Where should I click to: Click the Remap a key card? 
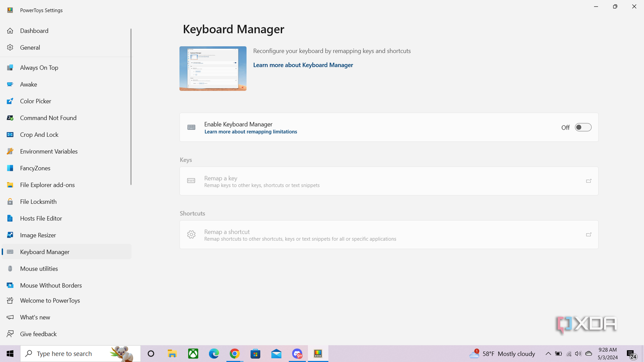389,181
